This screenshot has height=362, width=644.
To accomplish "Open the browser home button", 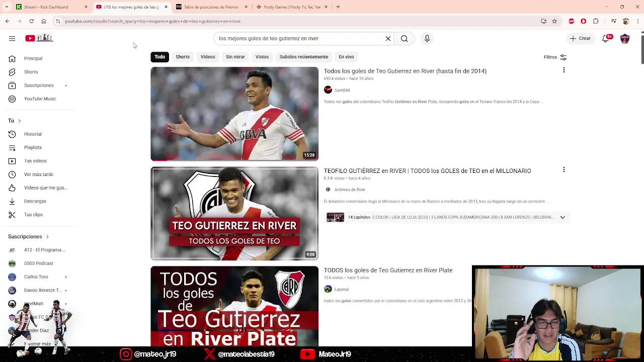I will coord(44,21).
